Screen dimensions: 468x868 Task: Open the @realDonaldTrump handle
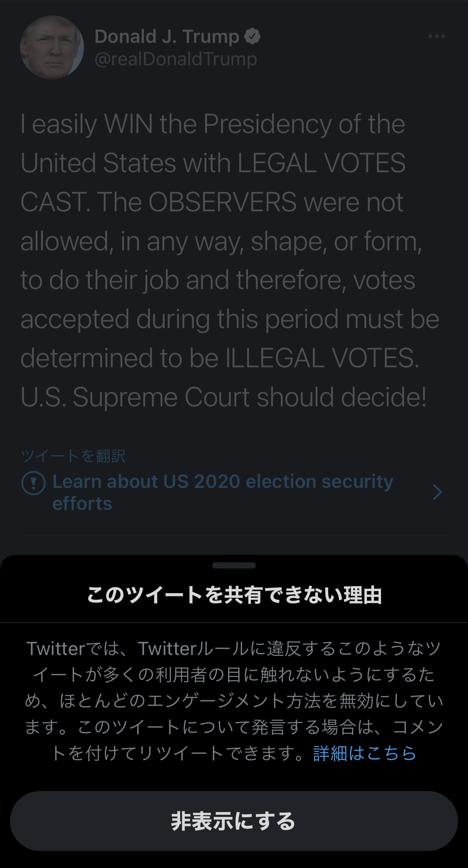[176, 59]
